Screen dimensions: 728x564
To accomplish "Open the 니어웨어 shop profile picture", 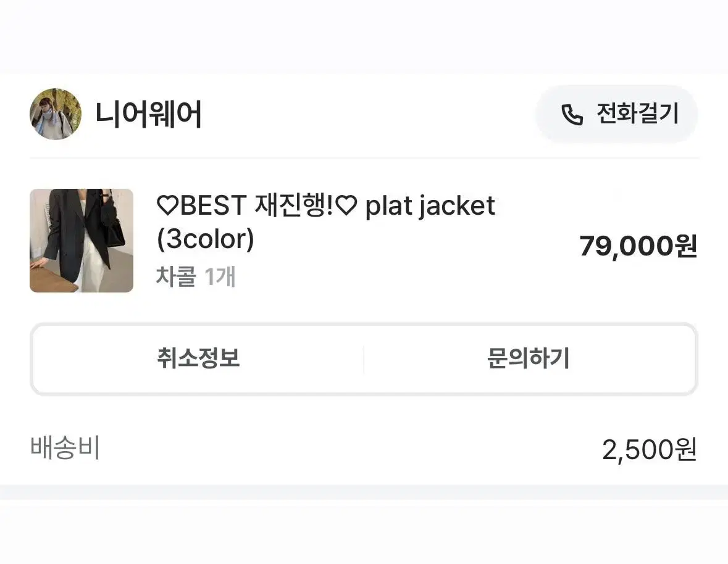I will [x=55, y=114].
